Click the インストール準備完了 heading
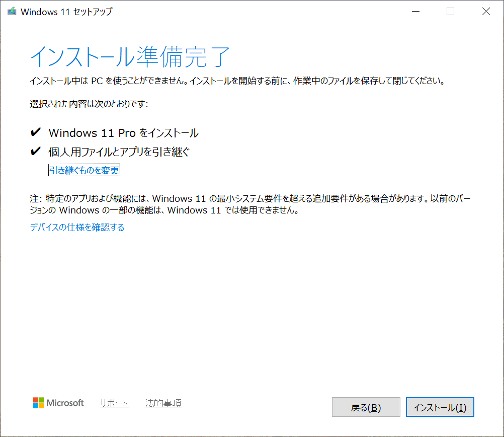The width and height of the screenshot is (504, 437). 130,56
